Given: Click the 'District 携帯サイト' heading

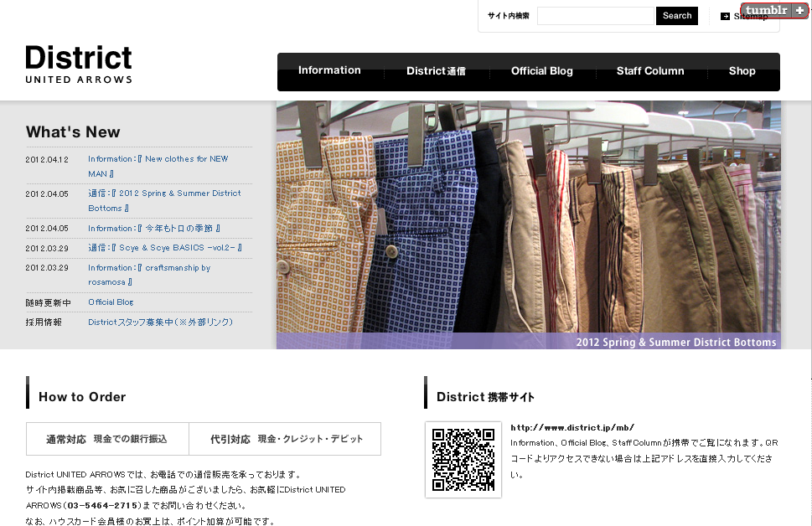Looking at the screenshot, I should pos(485,397).
